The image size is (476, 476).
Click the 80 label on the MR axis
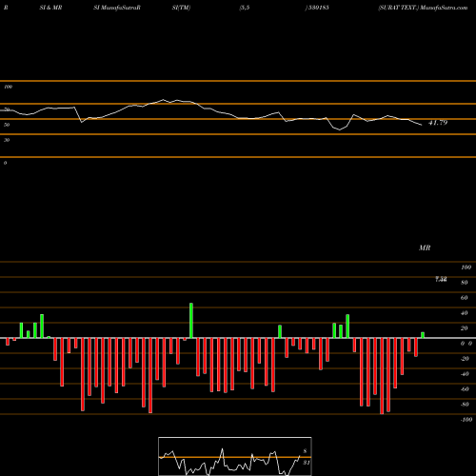coord(465,283)
